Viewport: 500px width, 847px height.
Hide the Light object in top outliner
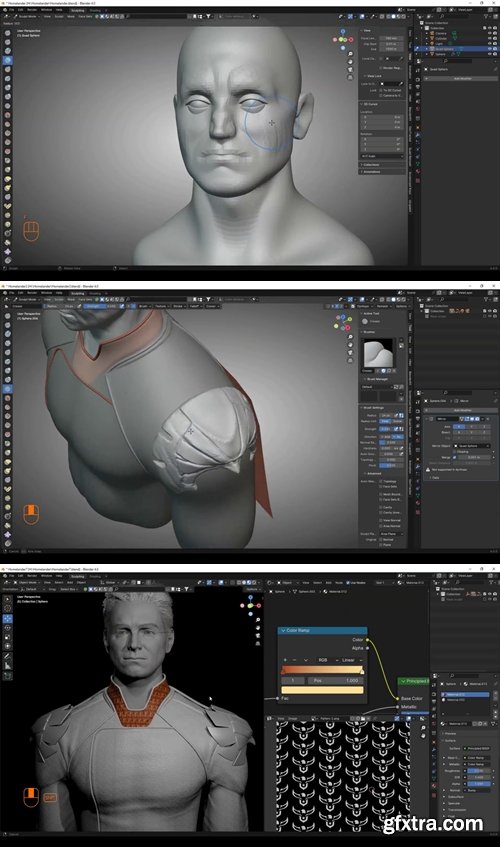pos(490,43)
